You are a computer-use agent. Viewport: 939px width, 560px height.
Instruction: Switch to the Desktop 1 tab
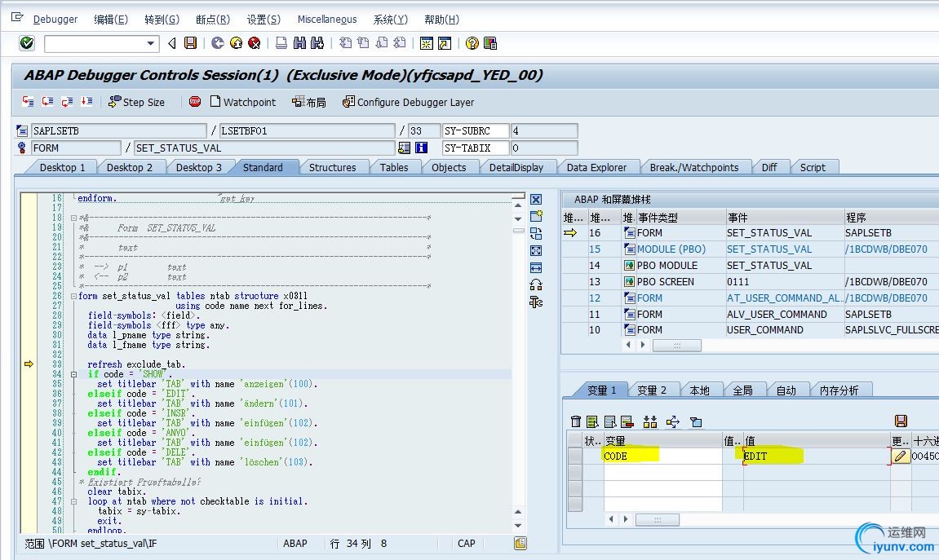click(62, 168)
